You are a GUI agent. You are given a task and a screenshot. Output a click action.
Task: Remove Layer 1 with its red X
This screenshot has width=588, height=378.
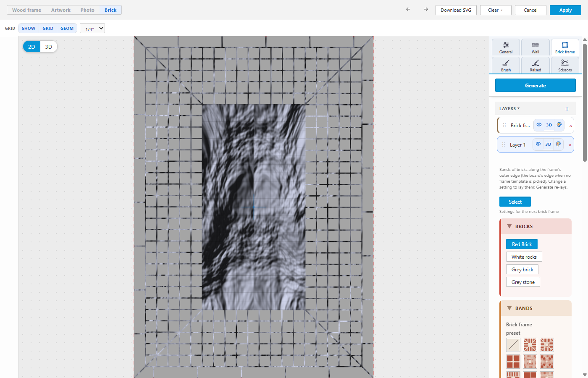click(570, 145)
